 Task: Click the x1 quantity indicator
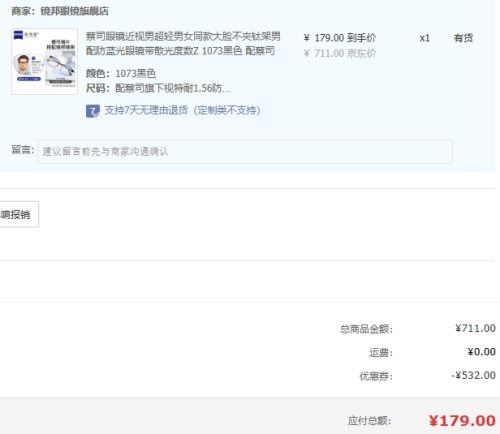point(424,38)
